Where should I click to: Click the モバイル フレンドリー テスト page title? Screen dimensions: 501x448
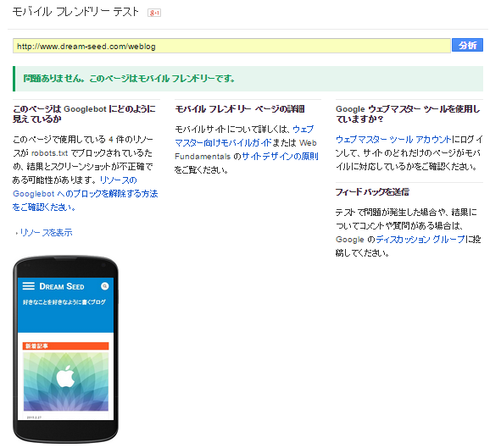(75, 12)
